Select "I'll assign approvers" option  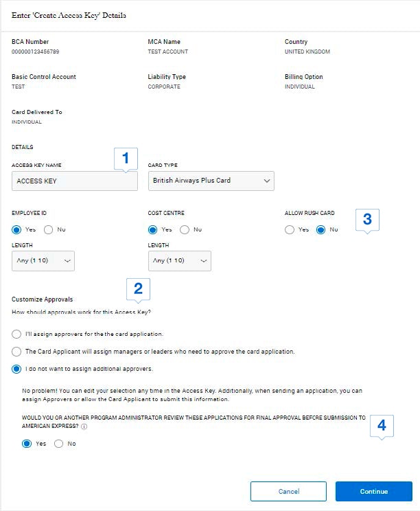click(x=17, y=334)
